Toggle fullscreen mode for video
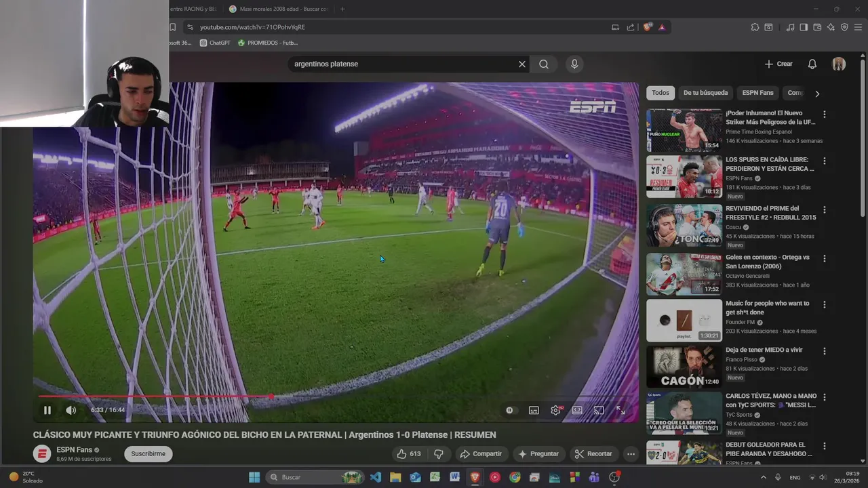Viewport: 868px width, 488px height. coord(620,410)
